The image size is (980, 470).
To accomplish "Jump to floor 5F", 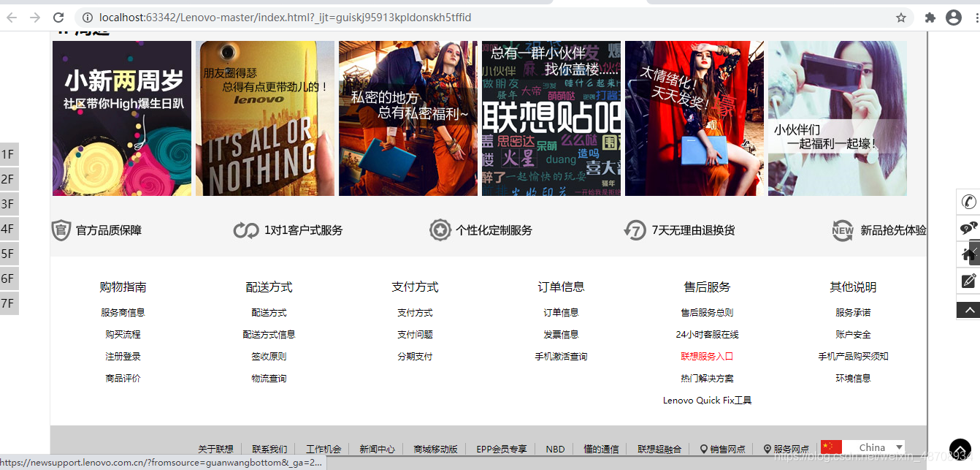I will pyautogui.click(x=9, y=254).
